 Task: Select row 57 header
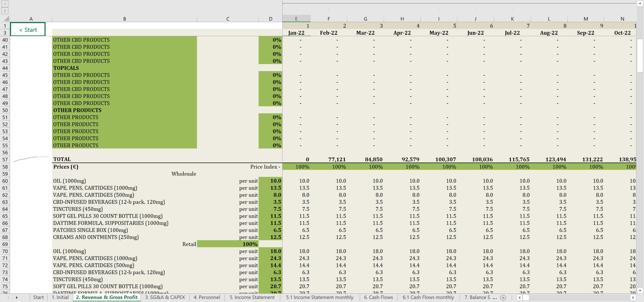(5, 160)
